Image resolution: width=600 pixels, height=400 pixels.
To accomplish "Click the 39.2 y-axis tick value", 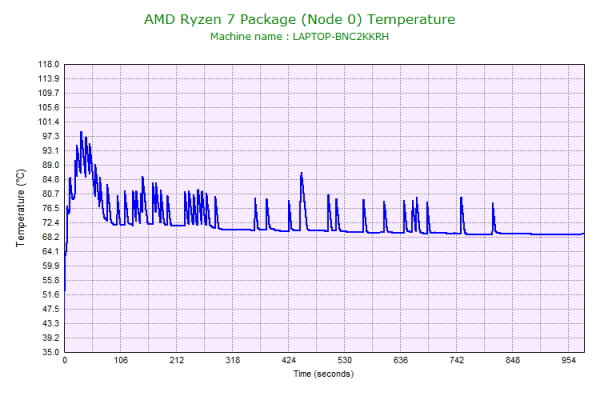I will (x=51, y=338).
